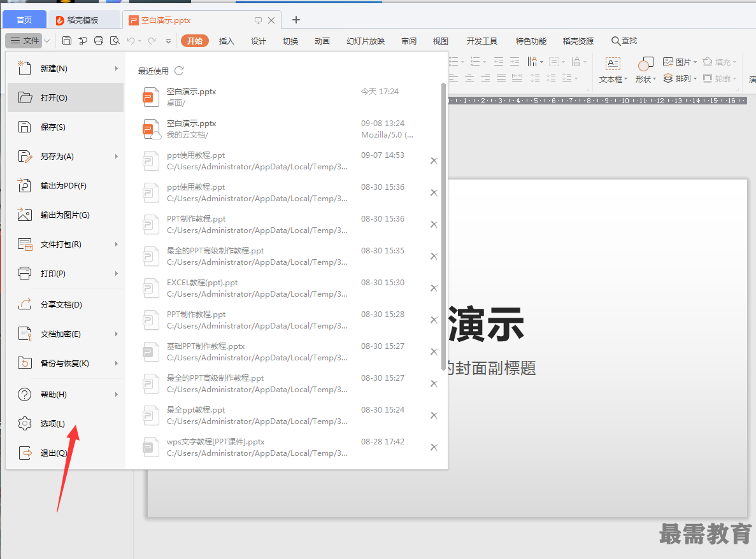The image size is (756, 559).
Task: Remove ppt使用教程.ppt 09-07 14:53 from recent list
Action: pyautogui.click(x=434, y=161)
